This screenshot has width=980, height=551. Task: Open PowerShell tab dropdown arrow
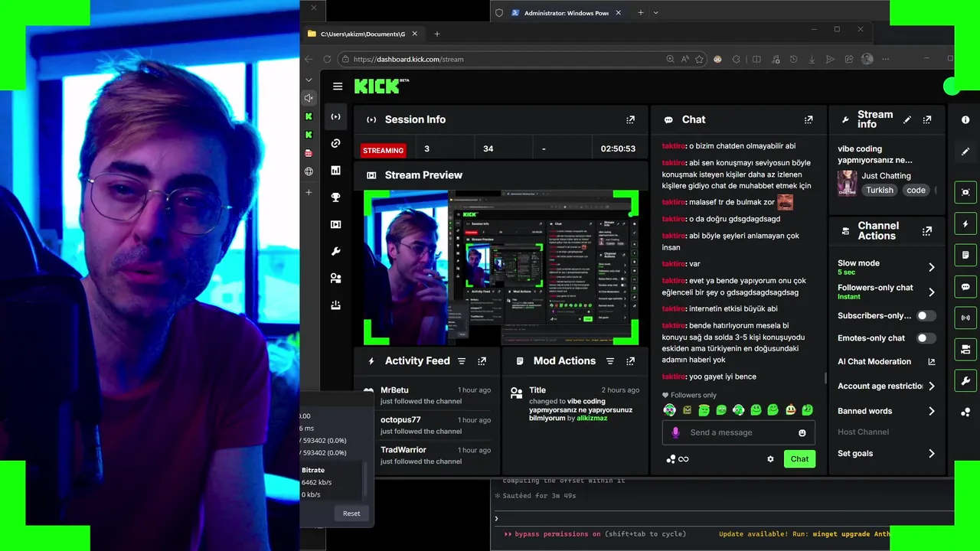coord(656,12)
